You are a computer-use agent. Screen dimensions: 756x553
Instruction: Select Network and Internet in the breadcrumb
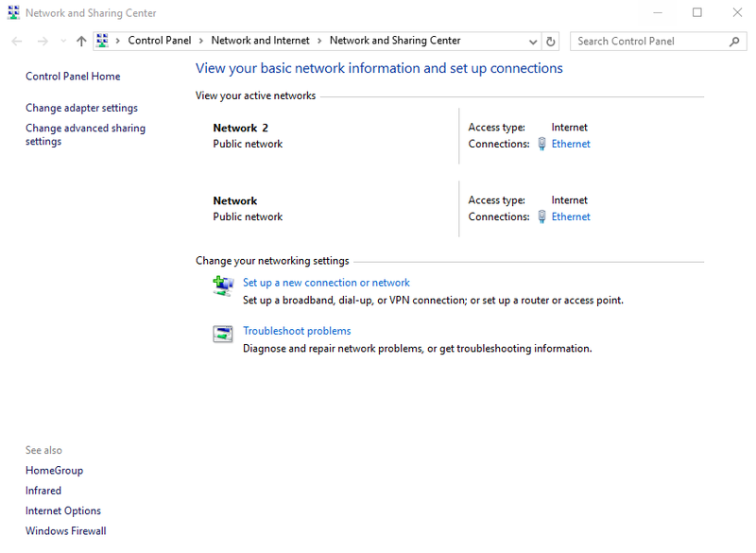261,41
